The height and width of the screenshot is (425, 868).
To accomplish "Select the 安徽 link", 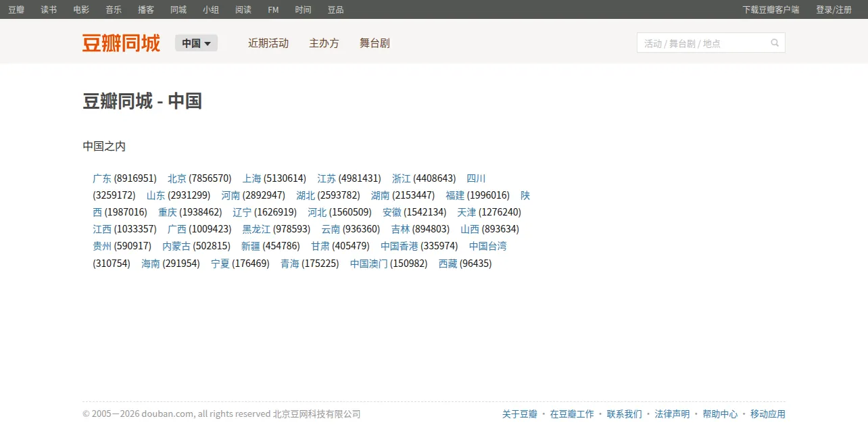I will [392, 212].
